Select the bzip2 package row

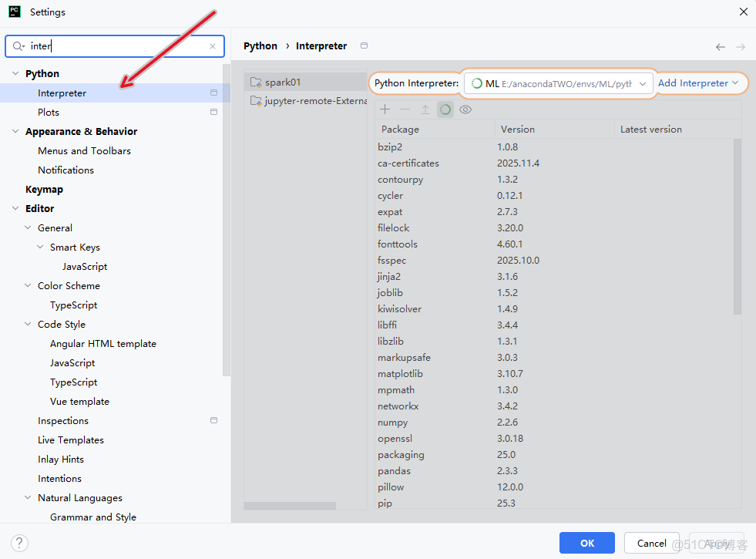pos(554,147)
